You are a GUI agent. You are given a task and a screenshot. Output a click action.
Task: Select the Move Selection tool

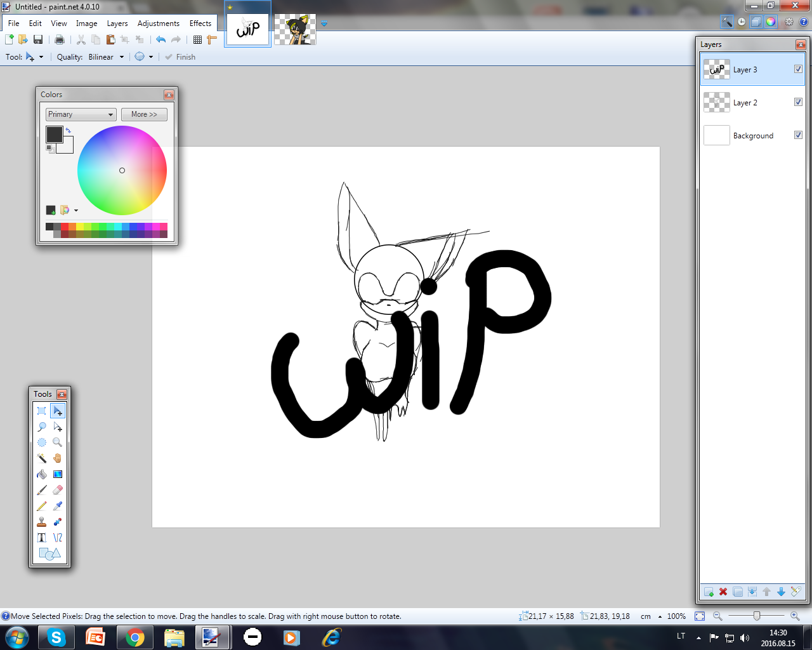coord(58,427)
